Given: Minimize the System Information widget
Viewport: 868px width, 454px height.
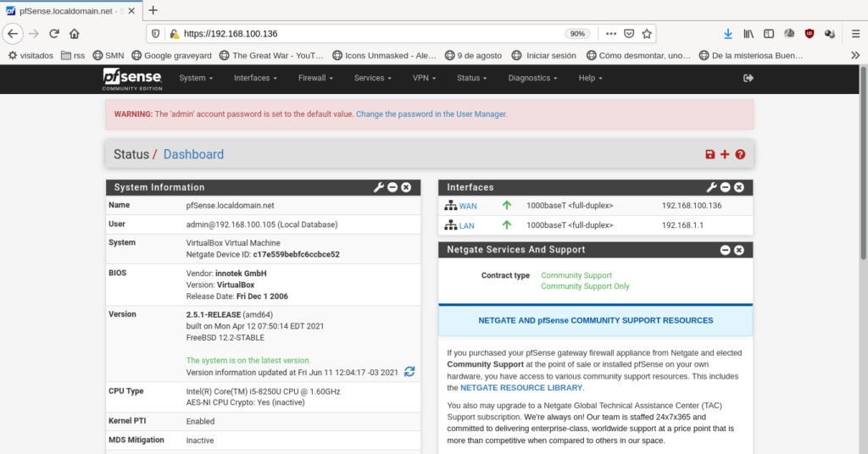Looking at the screenshot, I should point(392,187).
